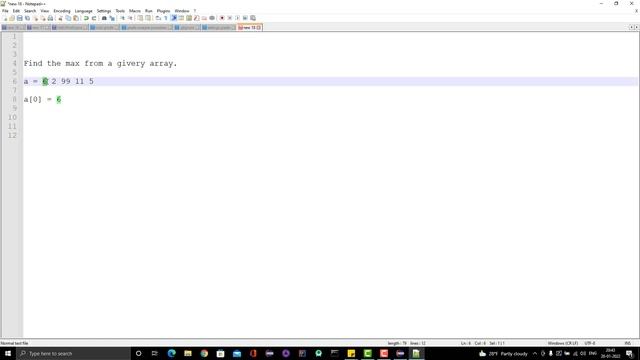The height and width of the screenshot is (360, 640).
Task: Open the Run menu
Action: 149,11
